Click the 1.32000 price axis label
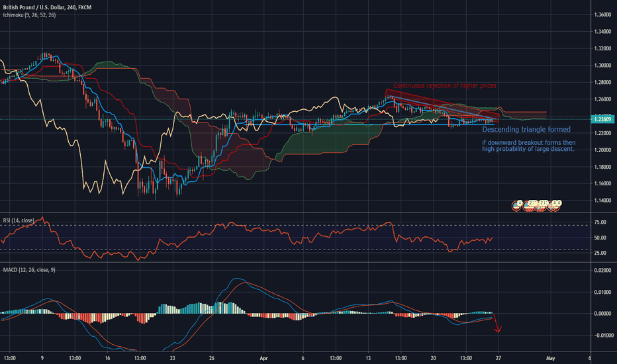Screen dimensions: 617x364 602,48
